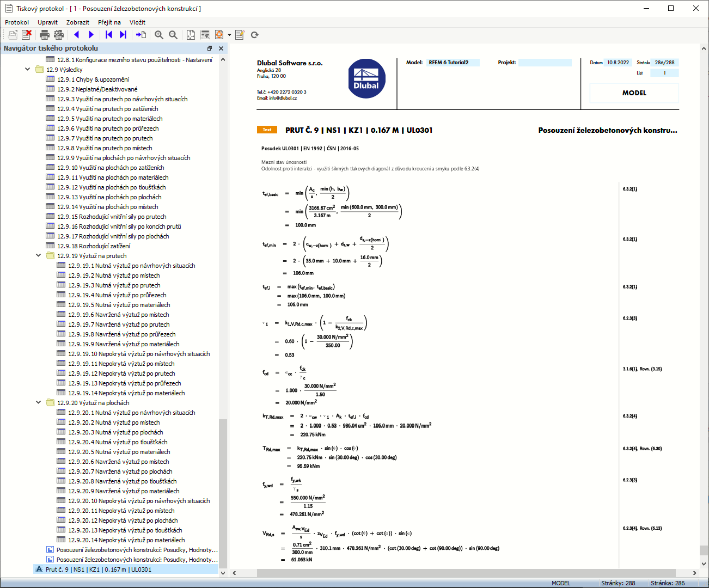The image size is (709, 588).
Task: Open the Vložit menu
Action: click(x=137, y=22)
